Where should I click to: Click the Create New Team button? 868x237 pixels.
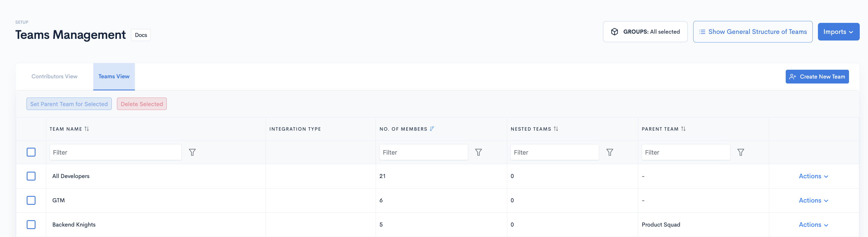(x=817, y=77)
